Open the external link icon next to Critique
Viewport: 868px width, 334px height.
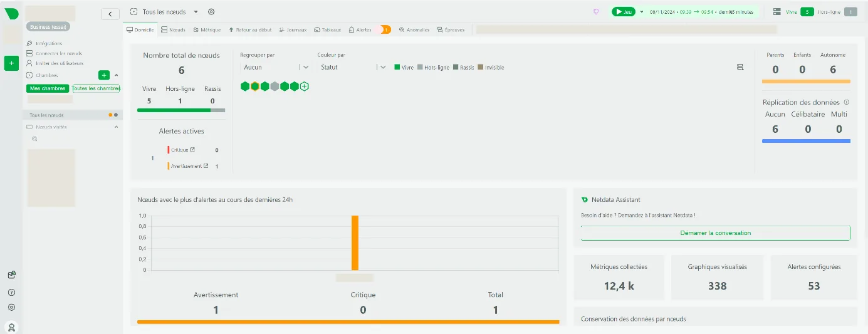pyautogui.click(x=192, y=150)
